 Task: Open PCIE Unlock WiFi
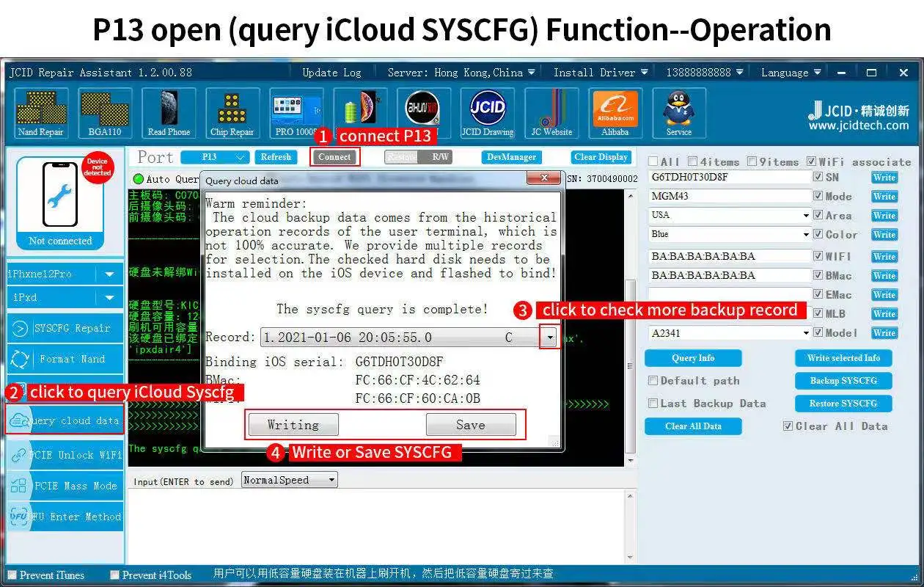pyautogui.click(x=65, y=455)
